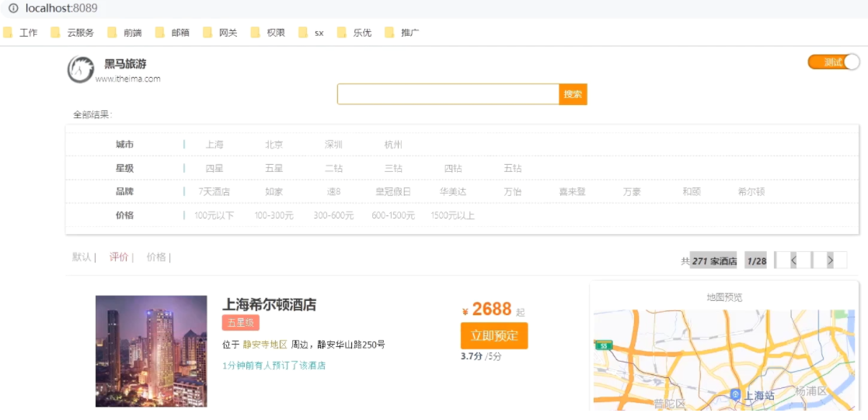Open the 邮箱 bookmark folder

tap(173, 33)
